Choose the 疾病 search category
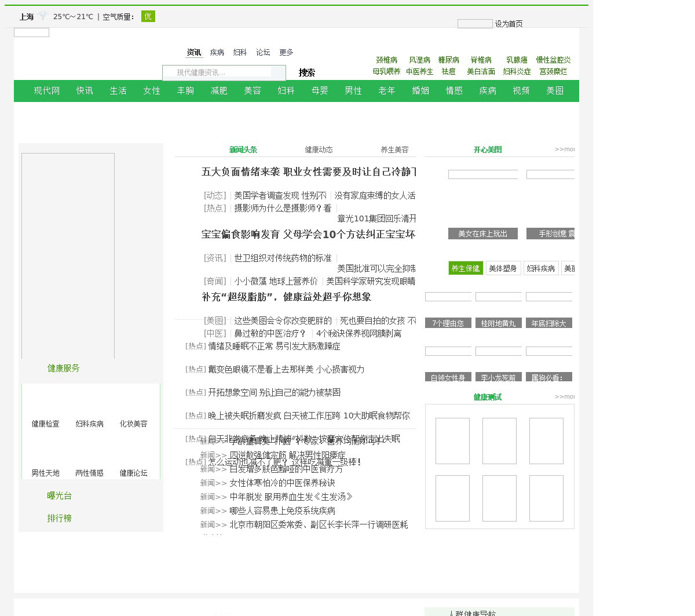This screenshot has width=695, height=616. tap(217, 52)
